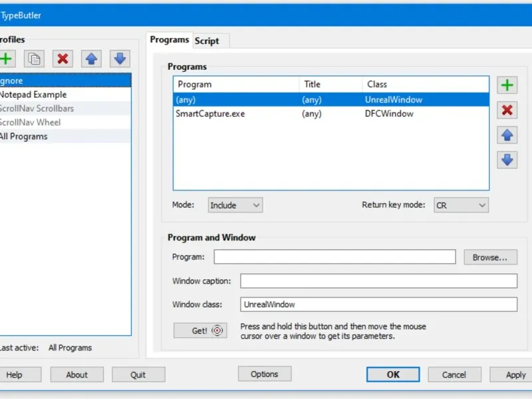The image size is (532, 399).
Task: Open the Mode dropdown set to Include
Action: pos(235,205)
